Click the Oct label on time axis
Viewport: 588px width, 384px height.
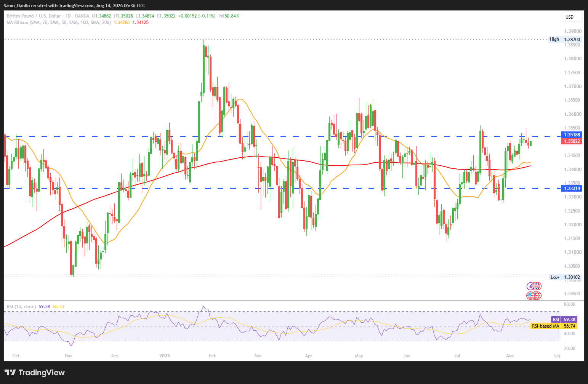(x=16, y=356)
